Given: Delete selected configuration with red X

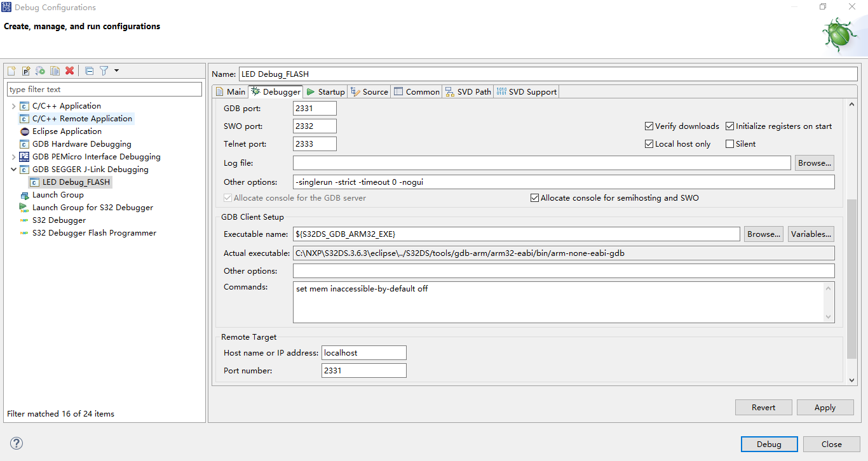Looking at the screenshot, I should pos(70,70).
